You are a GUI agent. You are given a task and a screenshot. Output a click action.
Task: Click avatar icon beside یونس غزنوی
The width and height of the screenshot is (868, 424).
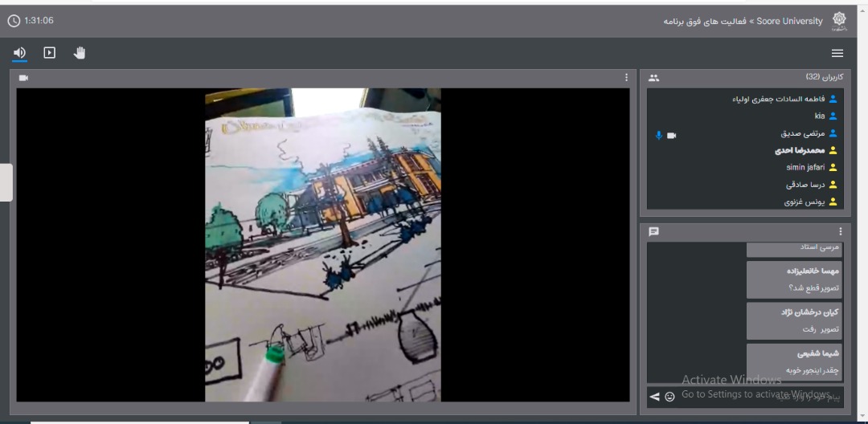point(833,202)
